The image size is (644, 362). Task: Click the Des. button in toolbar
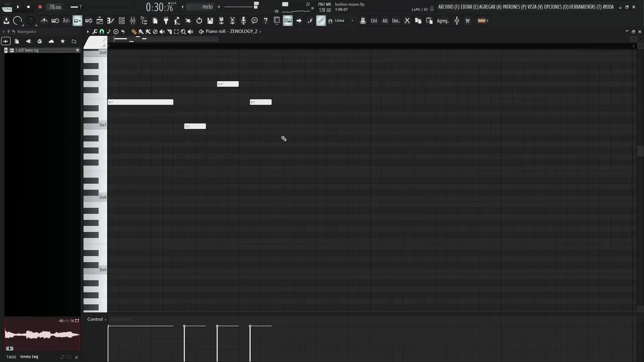396,21
